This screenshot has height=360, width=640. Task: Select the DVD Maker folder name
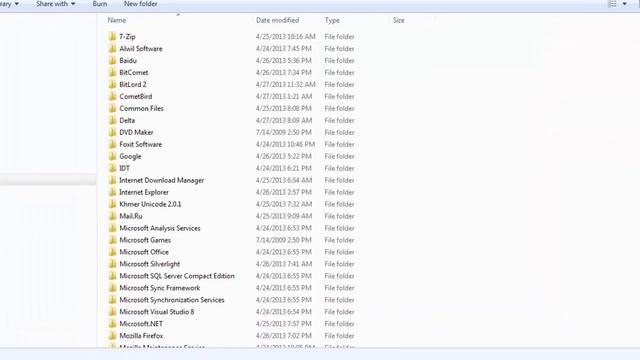click(x=136, y=132)
